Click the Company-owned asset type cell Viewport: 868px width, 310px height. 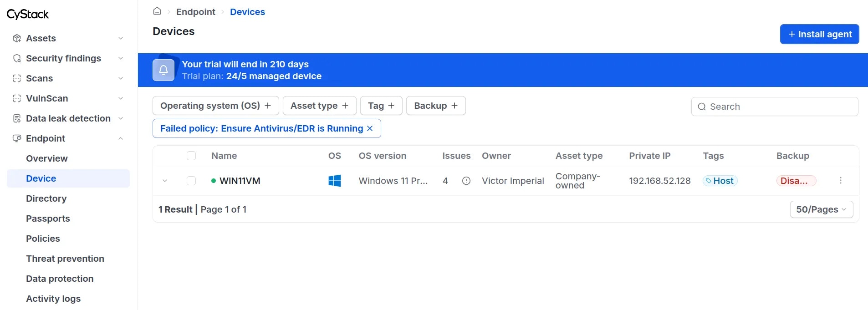tap(578, 181)
